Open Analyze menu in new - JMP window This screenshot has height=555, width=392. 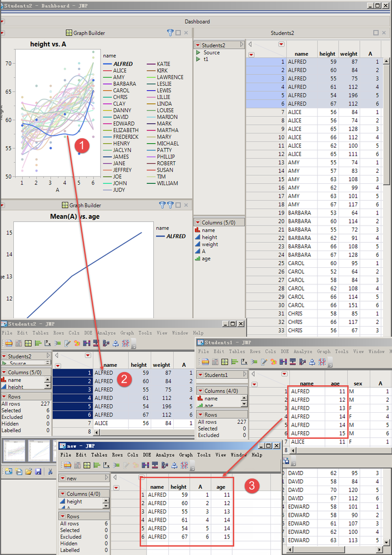165,454
